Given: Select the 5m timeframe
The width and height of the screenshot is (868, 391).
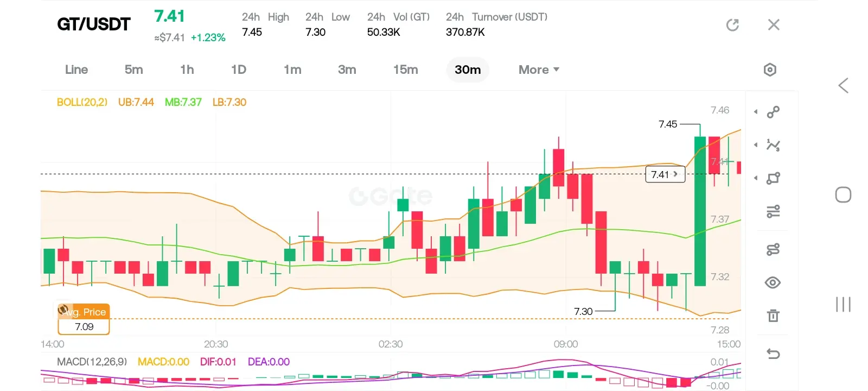Looking at the screenshot, I should tap(133, 70).
